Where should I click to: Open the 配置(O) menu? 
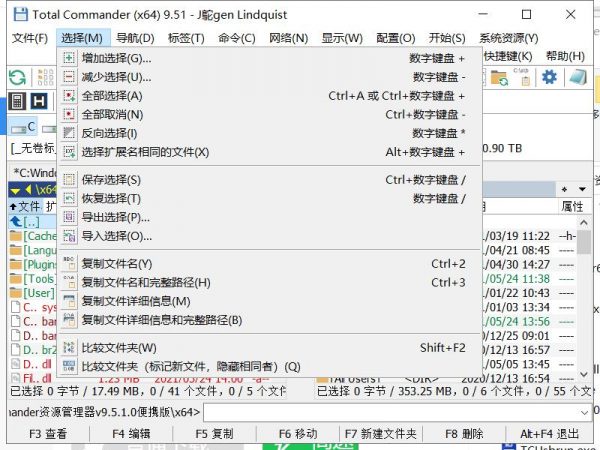[396, 38]
